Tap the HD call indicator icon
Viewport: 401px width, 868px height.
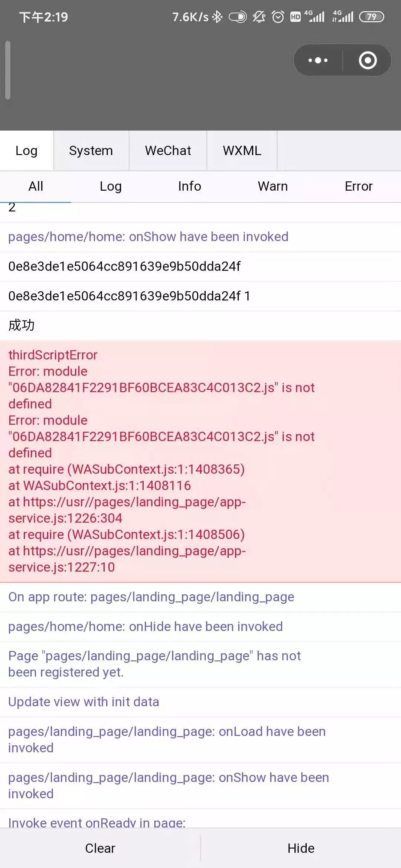point(296,17)
